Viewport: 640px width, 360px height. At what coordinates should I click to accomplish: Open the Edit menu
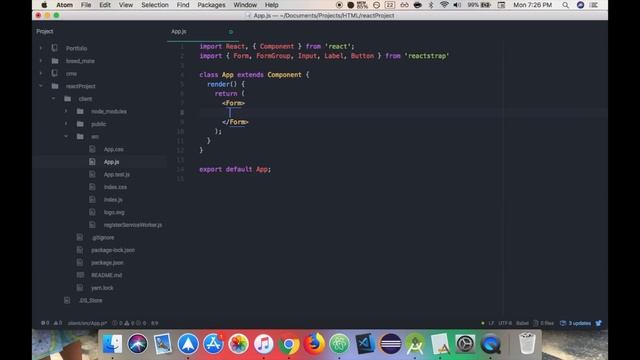click(x=105, y=5)
